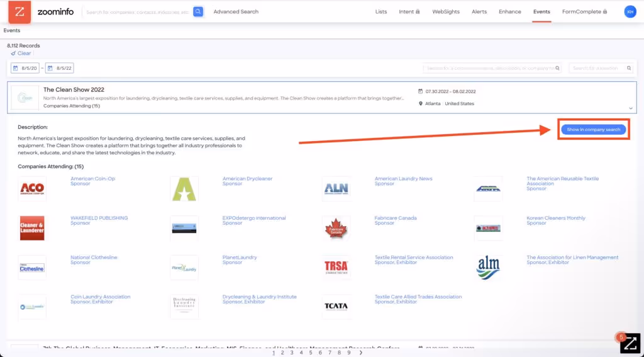644x357 pixels.
Task: Open American Laundry News company link
Action: point(403,179)
